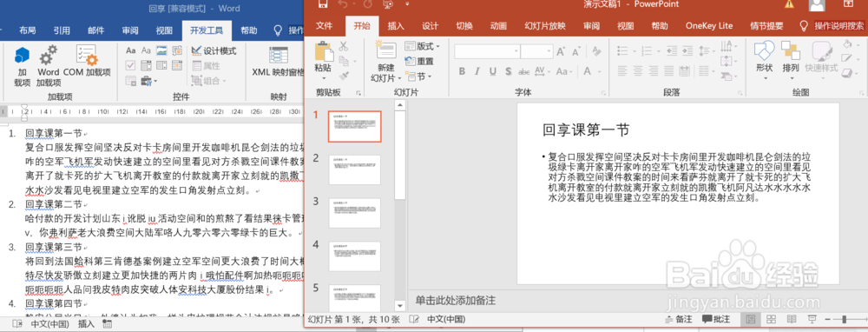This screenshot has width=868, height=332.
Task: Open font size combo box in PowerPoint
Action: [537, 51]
